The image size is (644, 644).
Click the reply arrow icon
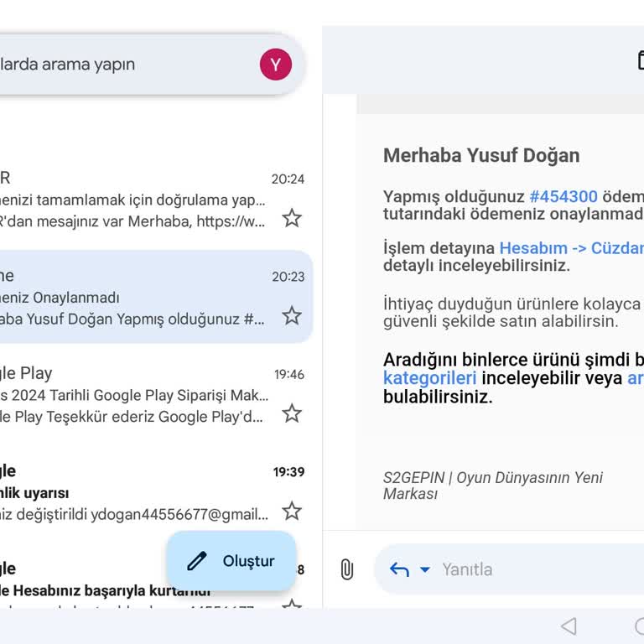(399, 569)
